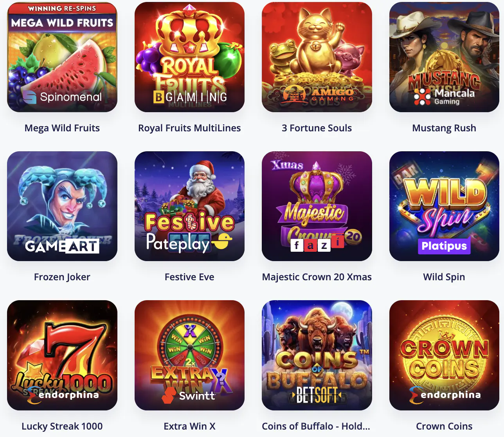Select the Majestic Crown 20 Xmas tile
The image size is (504, 437).
coord(317,206)
